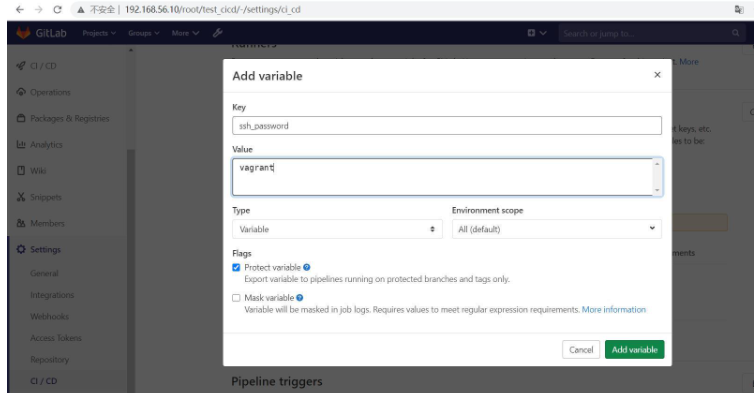Screen dimensions: 756x393
Task: Open Settings in the sidebar
Action: [x=45, y=249]
